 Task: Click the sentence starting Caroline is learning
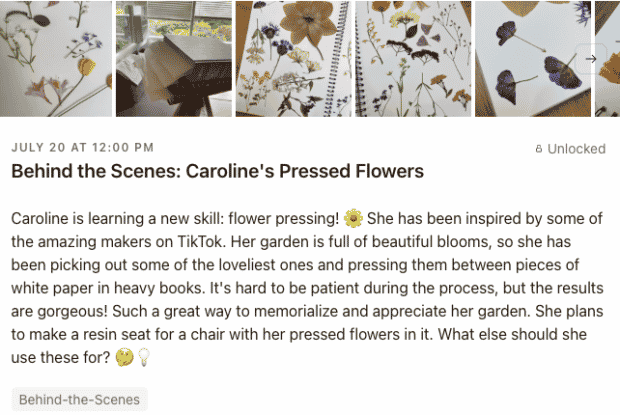click(x=175, y=219)
